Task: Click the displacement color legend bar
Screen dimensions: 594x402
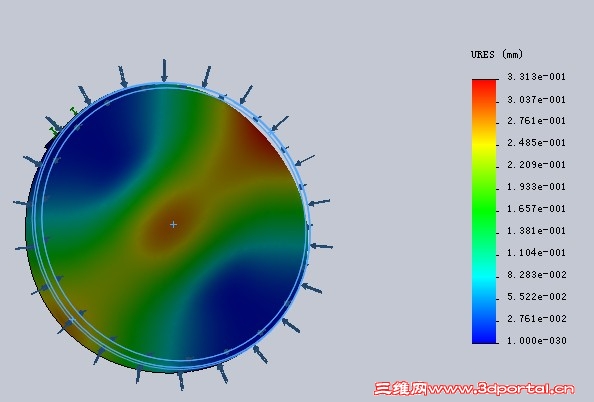Action: pyautogui.click(x=484, y=211)
